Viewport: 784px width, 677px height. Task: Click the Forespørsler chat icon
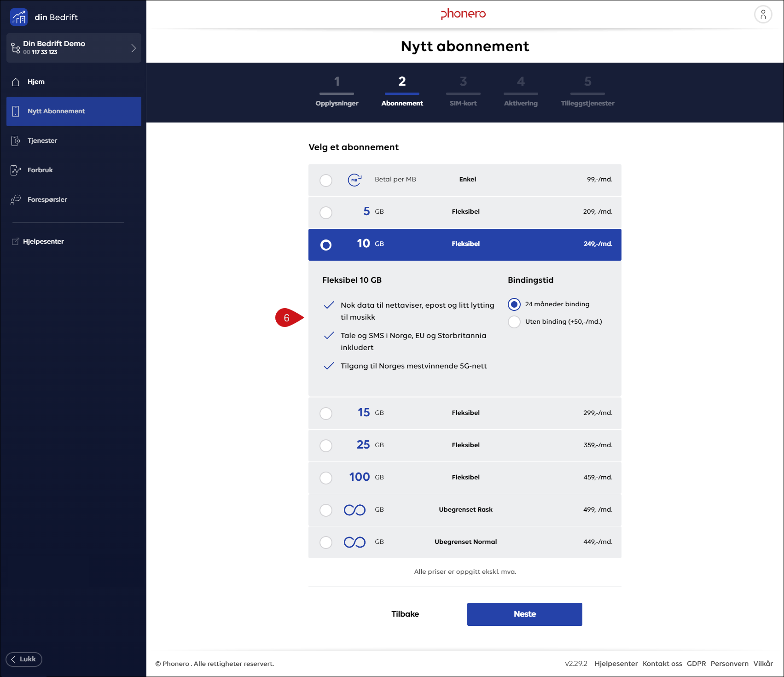[16, 199]
